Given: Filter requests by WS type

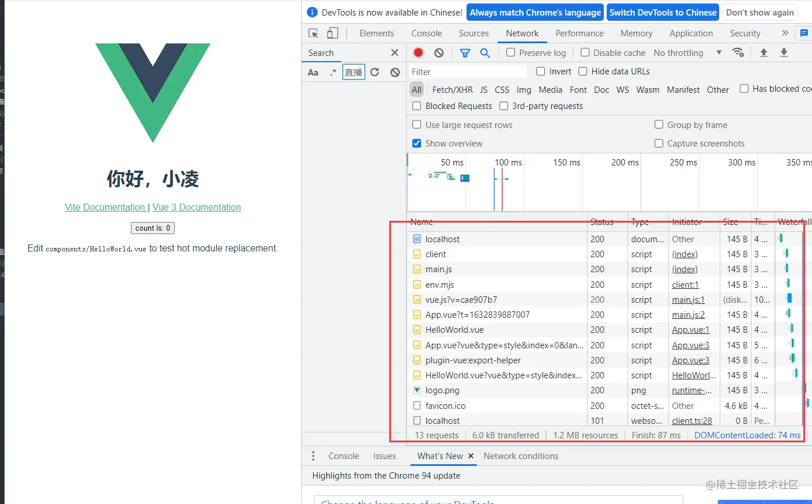Looking at the screenshot, I should [x=623, y=89].
